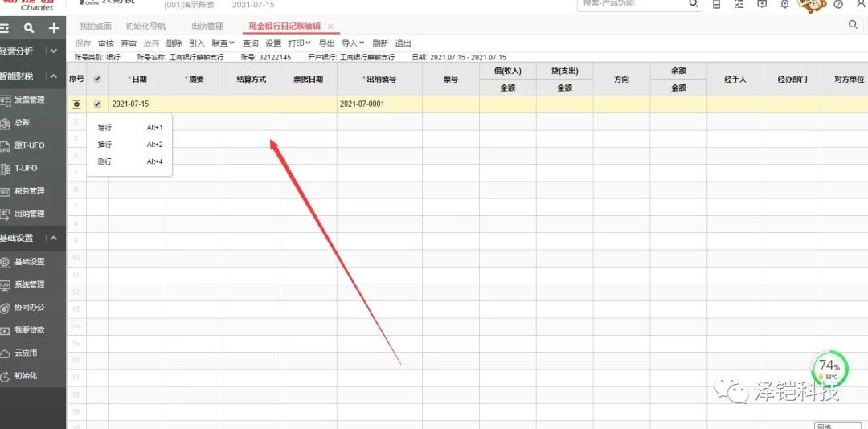Uncheck the checkbox for row 2021-07-15
868x429 pixels.
point(97,104)
